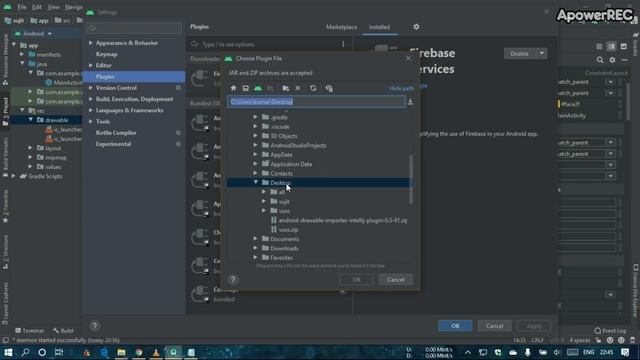
Task: Select Plugins settings category
Action: coord(134,77)
